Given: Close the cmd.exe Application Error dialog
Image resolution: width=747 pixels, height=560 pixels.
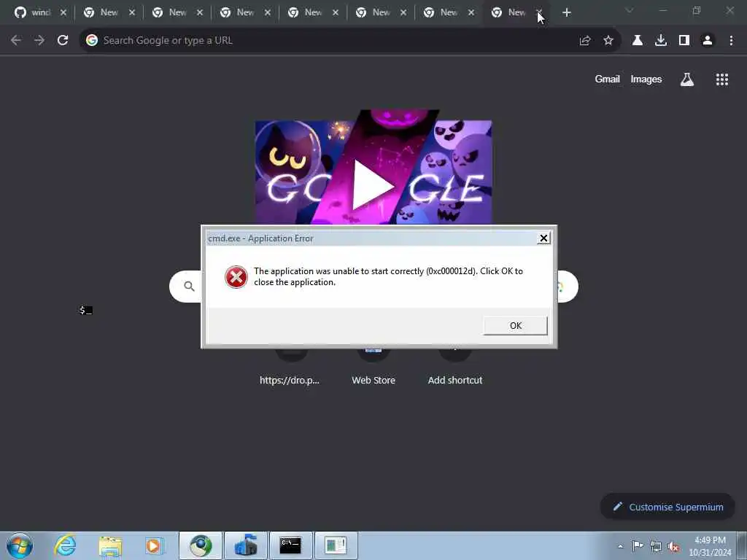Looking at the screenshot, I should click(543, 238).
